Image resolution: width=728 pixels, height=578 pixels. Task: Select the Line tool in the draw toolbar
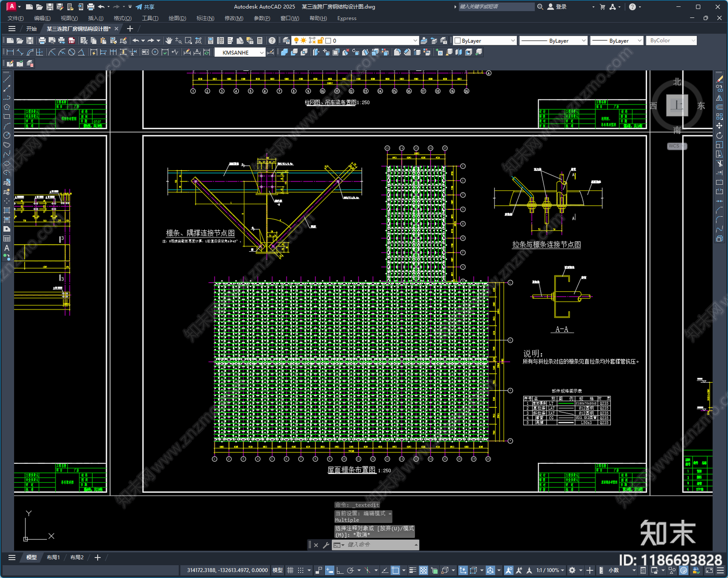tap(7, 79)
